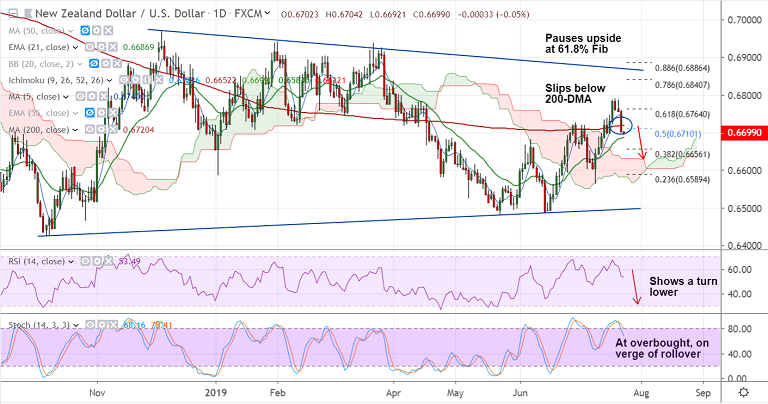
Task: Hide the MA (200, close) indicator
Action: click(x=90, y=130)
